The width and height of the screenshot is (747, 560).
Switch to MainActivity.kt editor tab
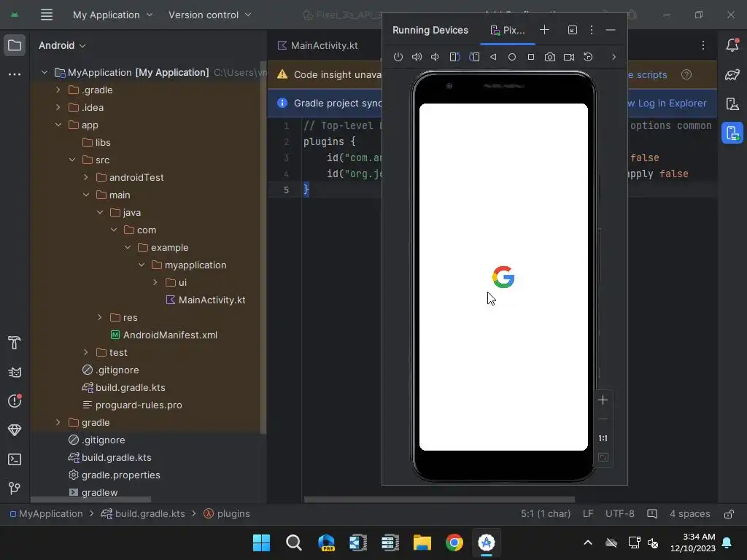[318, 45]
